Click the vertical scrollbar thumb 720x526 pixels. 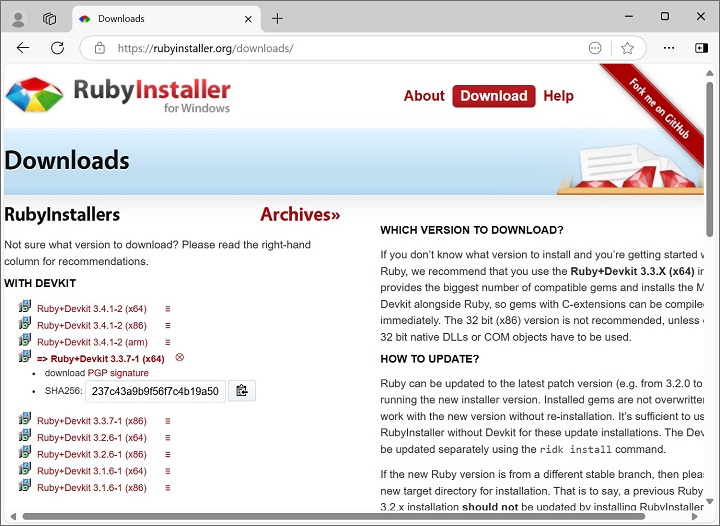click(709, 159)
